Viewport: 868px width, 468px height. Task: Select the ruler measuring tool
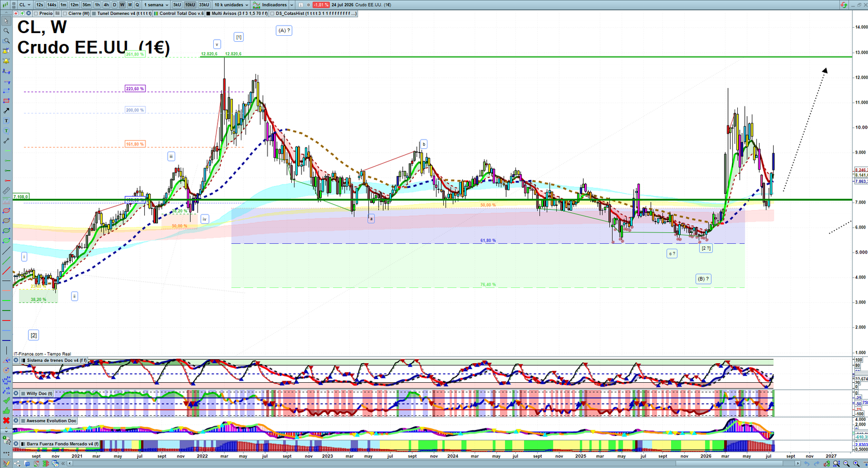click(x=7, y=191)
